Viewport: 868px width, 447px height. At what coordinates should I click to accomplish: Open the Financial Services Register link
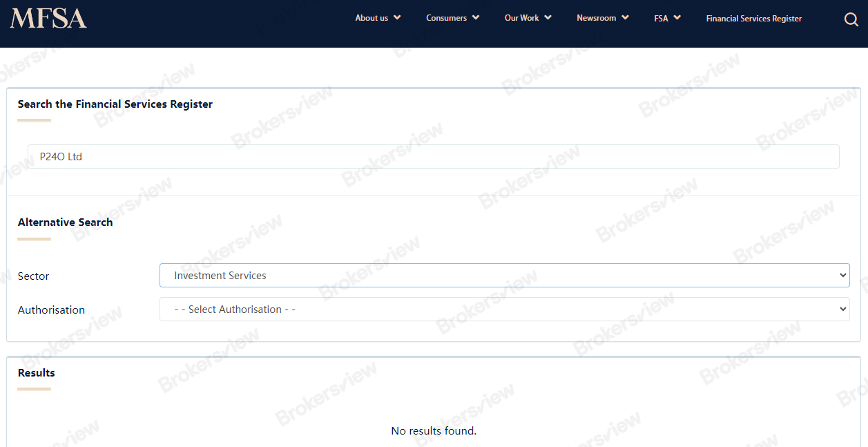pos(753,19)
